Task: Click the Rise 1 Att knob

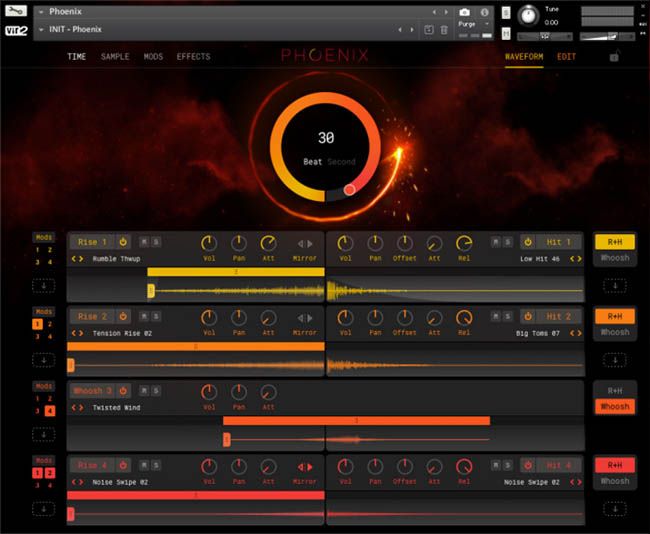Action: tap(269, 243)
